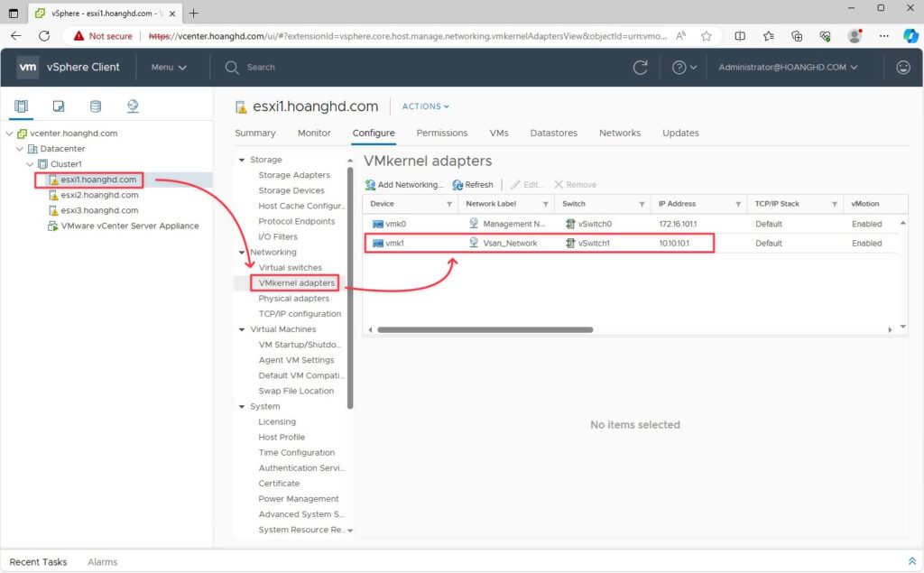
Task: Open Power Management settings
Action: [298, 499]
